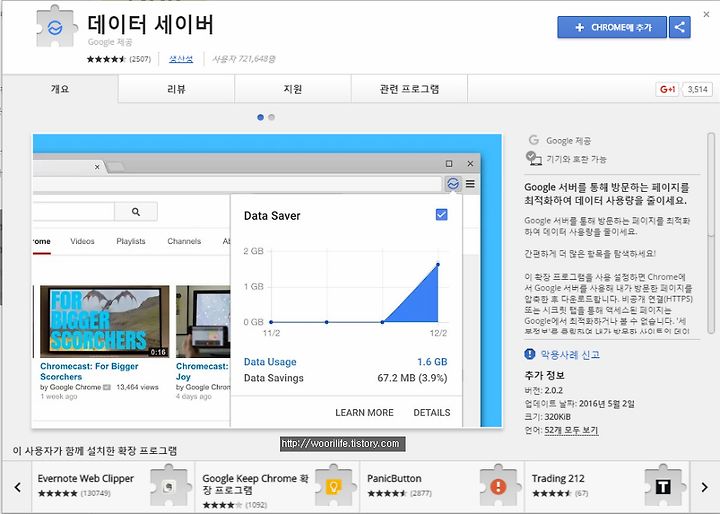
Task: Click the 67.2 MB (3.9%) savings value
Action: 412,378
